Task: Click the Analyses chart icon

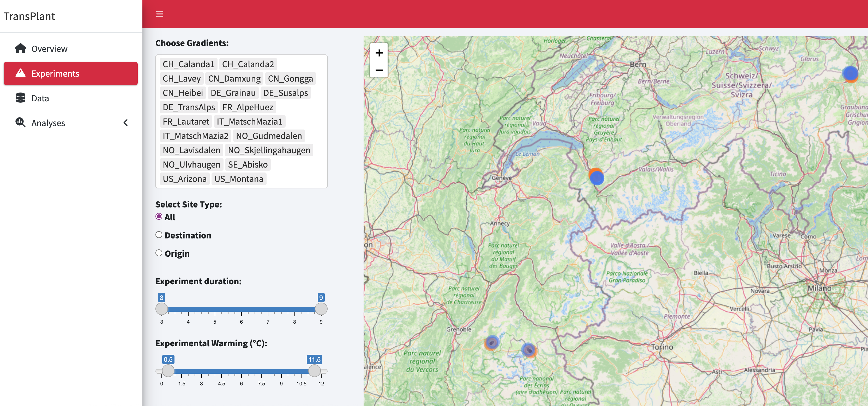Action: coord(20,123)
